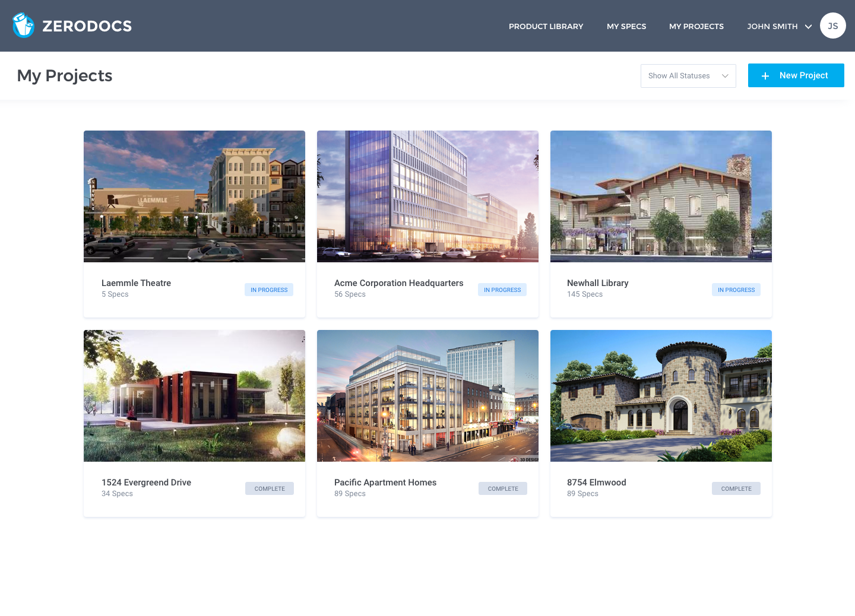This screenshot has width=855, height=616.
Task: Create a New Project
Action: click(x=796, y=75)
